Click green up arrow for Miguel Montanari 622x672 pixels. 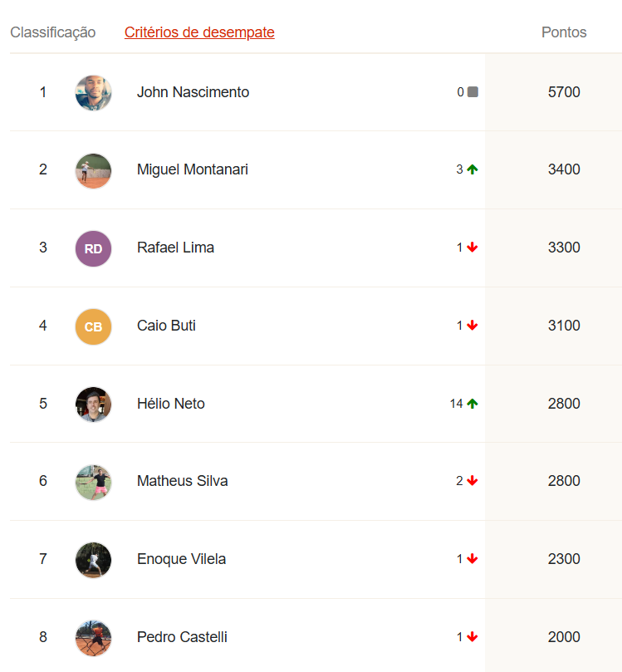click(x=473, y=169)
